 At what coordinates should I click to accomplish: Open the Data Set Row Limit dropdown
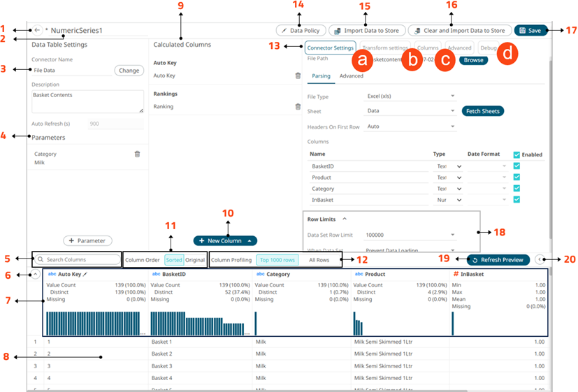click(x=410, y=235)
